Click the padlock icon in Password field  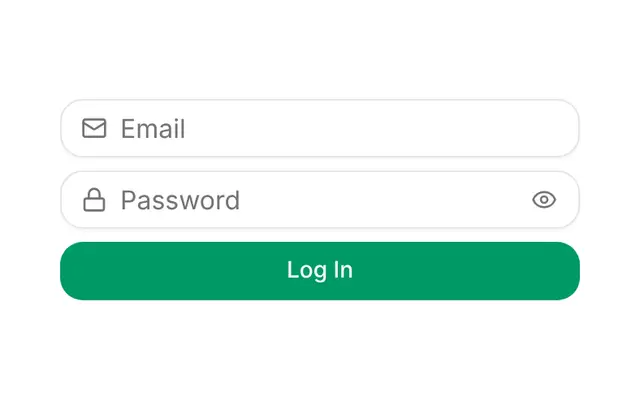pyautogui.click(x=94, y=200)
